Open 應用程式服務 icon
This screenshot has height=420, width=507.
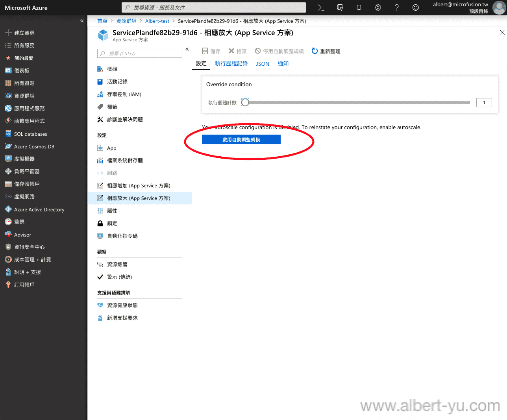8,108
